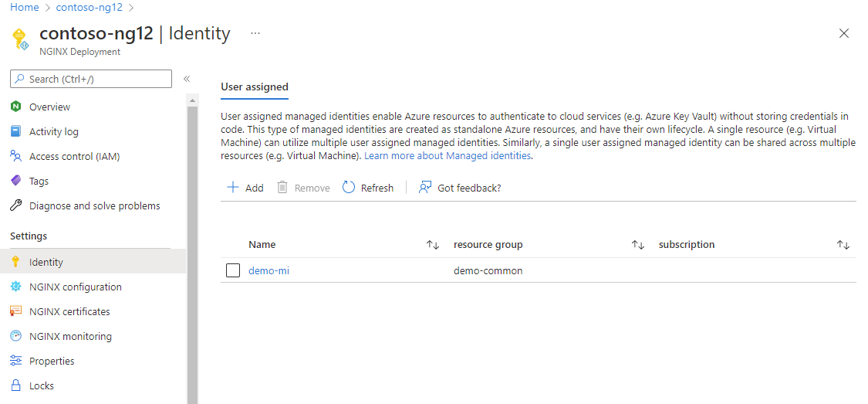The width and height of the screenshot is (868, 404).
Task: Click the demo-common resource group cell
Action: 488,270
